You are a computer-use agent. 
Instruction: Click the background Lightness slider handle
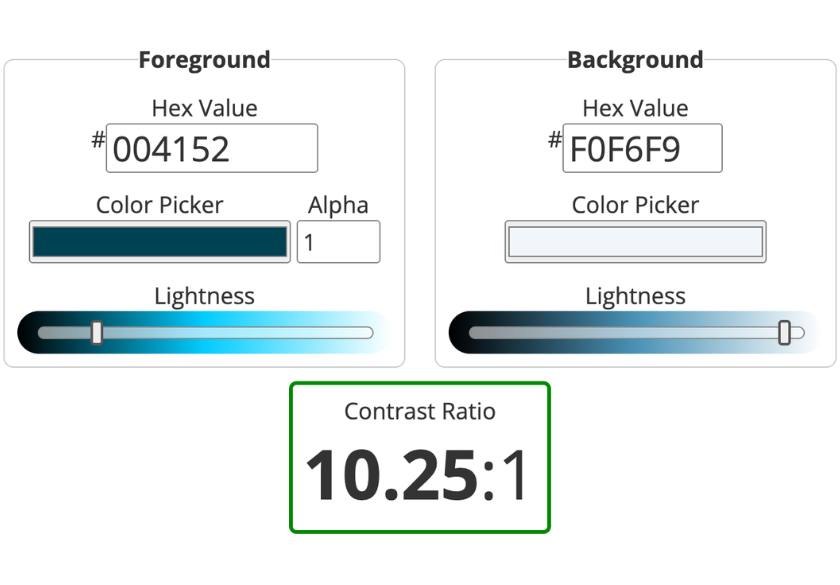tap(785, 331)
